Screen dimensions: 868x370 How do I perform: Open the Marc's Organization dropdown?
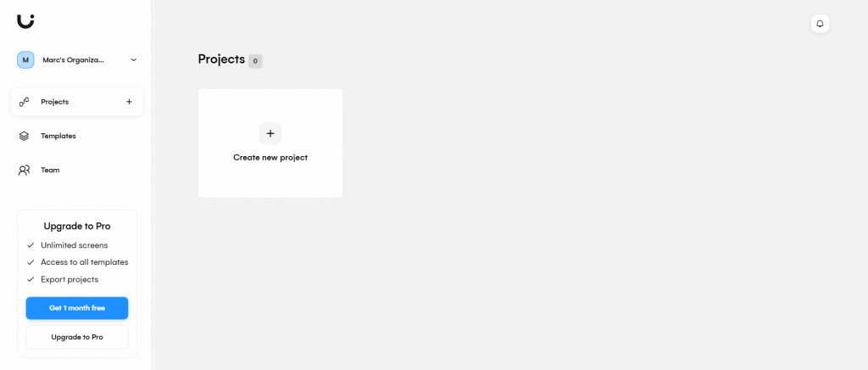pos(77,59)
